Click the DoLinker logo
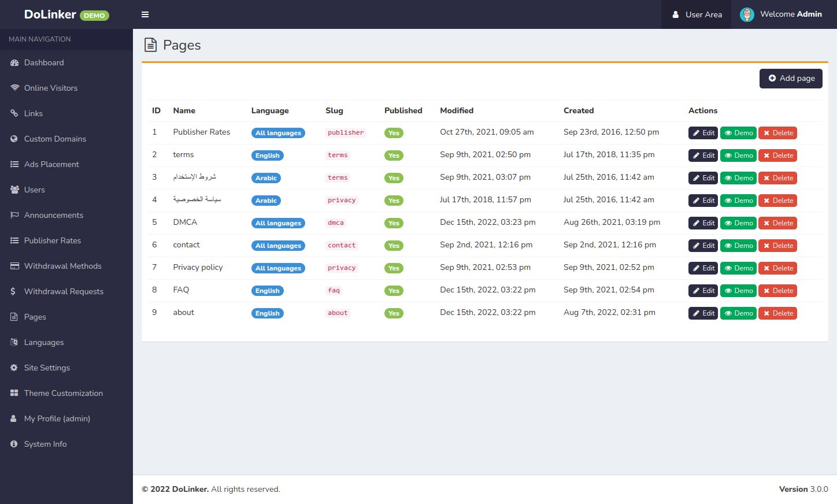This screenshot has height=504, width=837. click(x=50, y=14)
